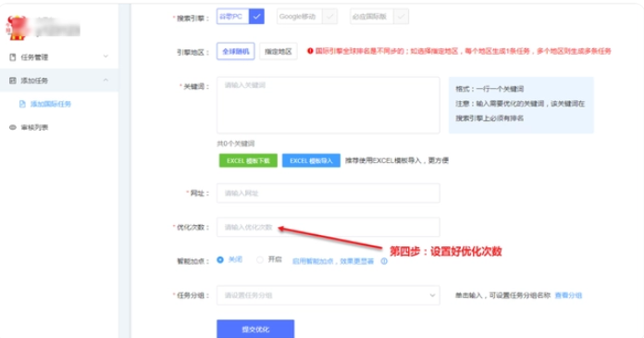Expand the 任务管理 menu chevron
Viewport: 644px width, 338px height.
coord(105,56)
